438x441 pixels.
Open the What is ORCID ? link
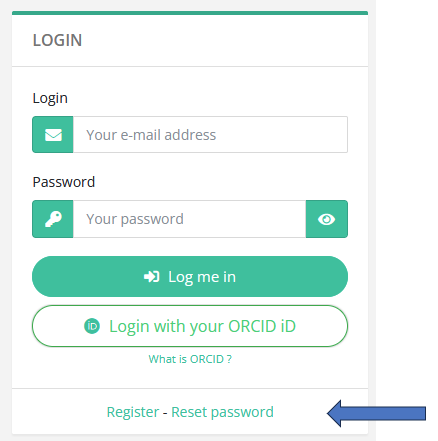[190, 359]
